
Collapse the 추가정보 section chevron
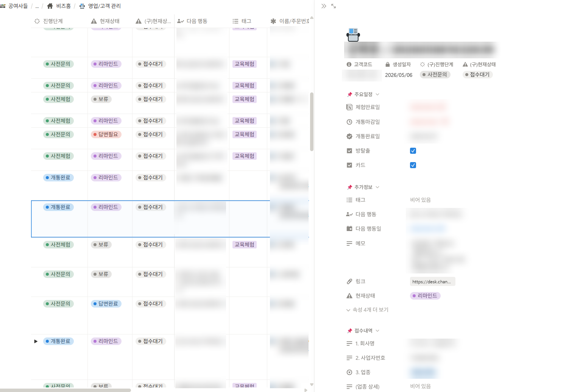[377, 187]
